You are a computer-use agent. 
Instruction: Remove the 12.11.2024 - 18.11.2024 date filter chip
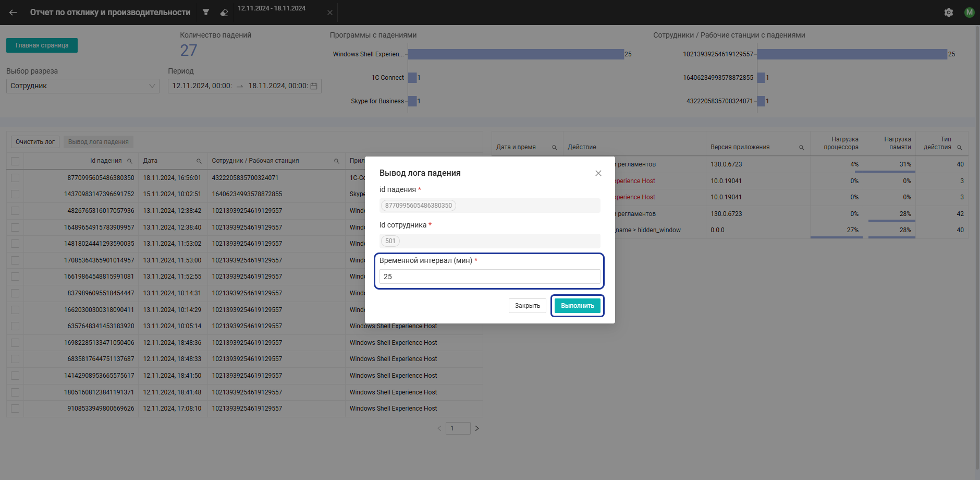tap(330, 13)
